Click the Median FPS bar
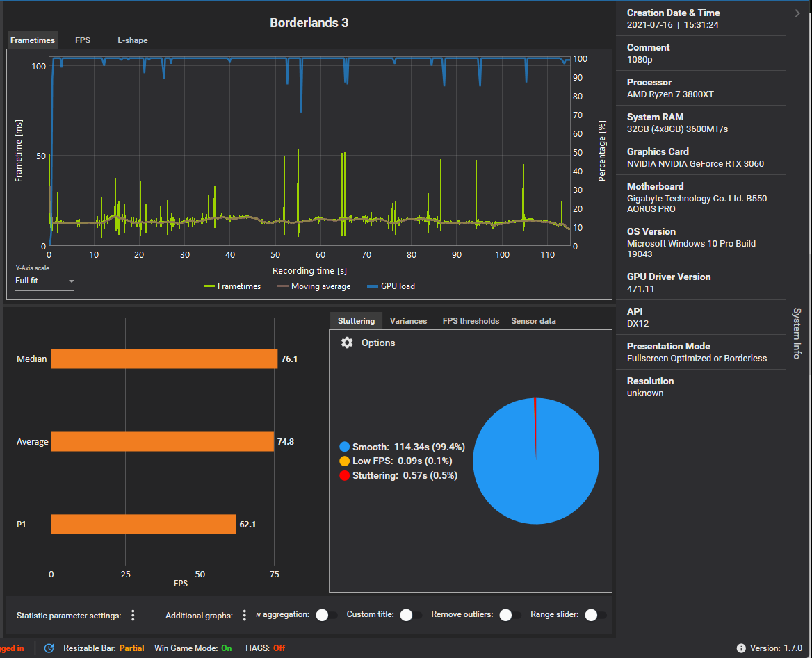The width and height of the screenshot is (812, 658). (164, 359)
